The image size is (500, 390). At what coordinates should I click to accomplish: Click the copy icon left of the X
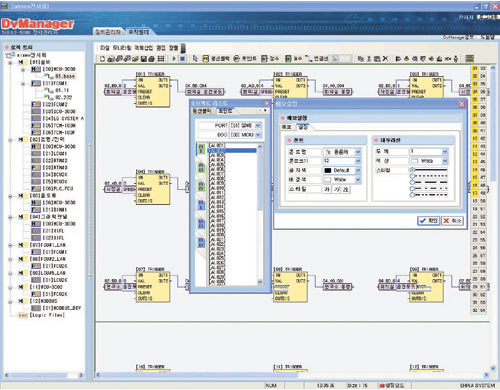(x=361, y=59)
